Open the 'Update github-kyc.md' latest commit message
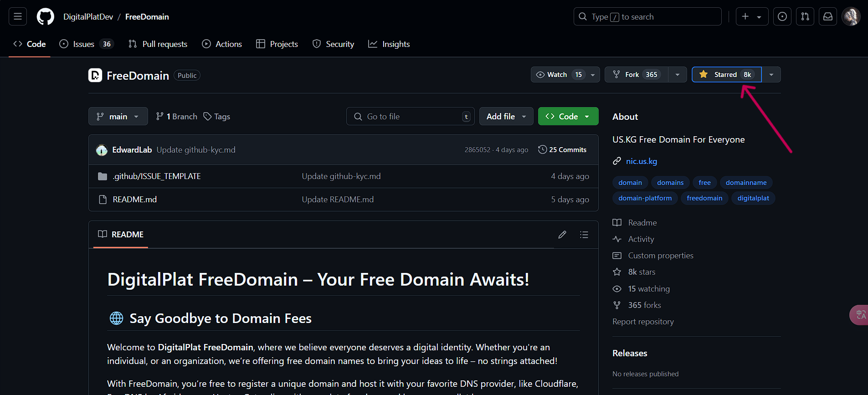This screenshot has height=395, width=868. (x=196, y=150)
